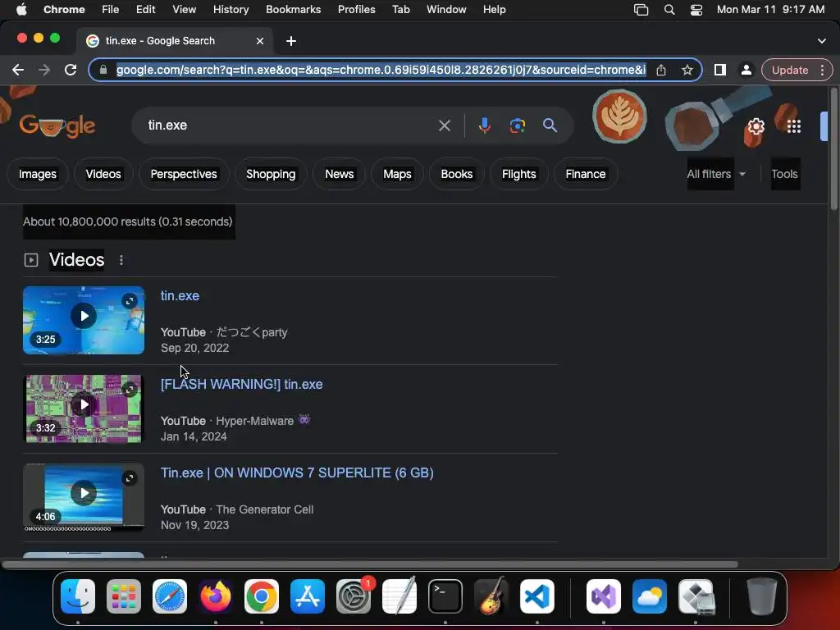Filter results by Videos

(x=103, y=174)
